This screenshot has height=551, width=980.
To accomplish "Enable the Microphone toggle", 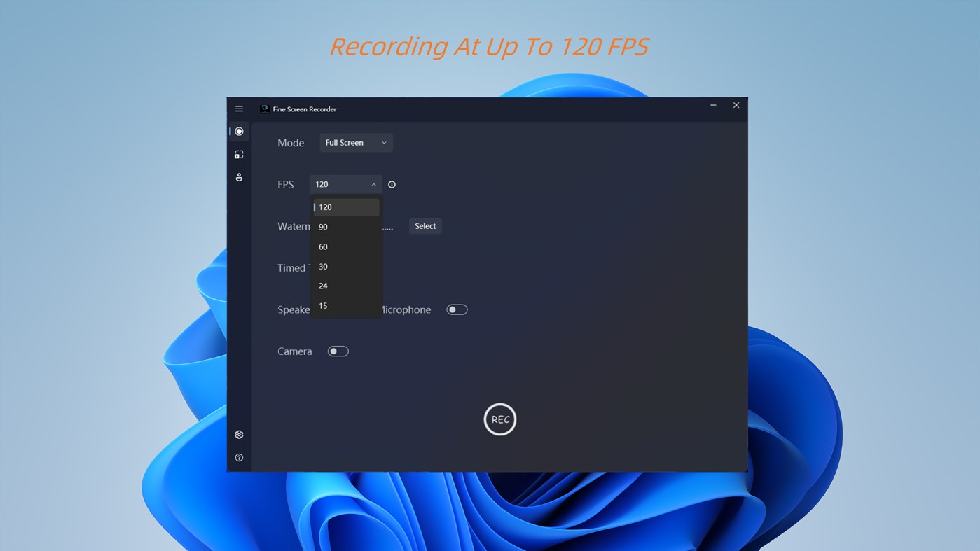I will (457, 309).
